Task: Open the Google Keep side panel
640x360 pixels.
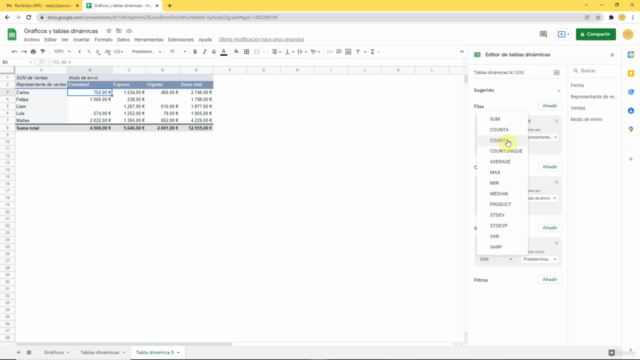Action: click(631, 73)
